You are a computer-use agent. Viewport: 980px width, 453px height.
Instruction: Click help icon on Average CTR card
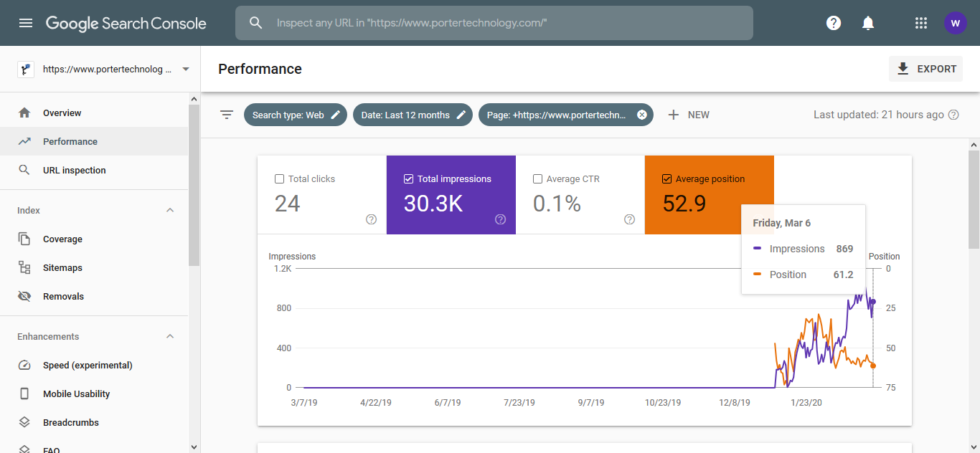[x=629, y=219]
